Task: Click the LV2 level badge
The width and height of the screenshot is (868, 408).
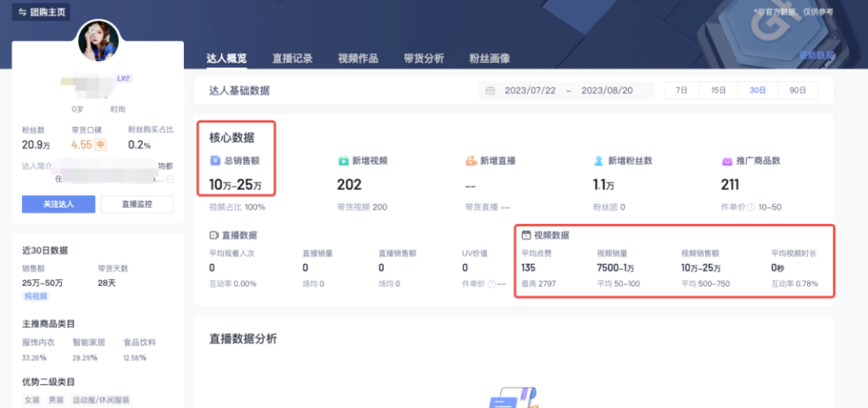Action: click(124, 79)
